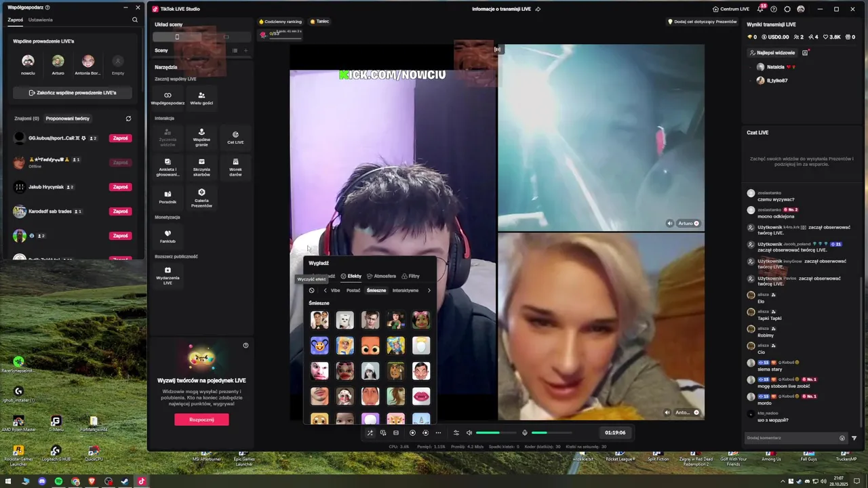The image size is (868, 488).
Task: Open Skrzynia skarbów tool
Action: pos(201,167)
